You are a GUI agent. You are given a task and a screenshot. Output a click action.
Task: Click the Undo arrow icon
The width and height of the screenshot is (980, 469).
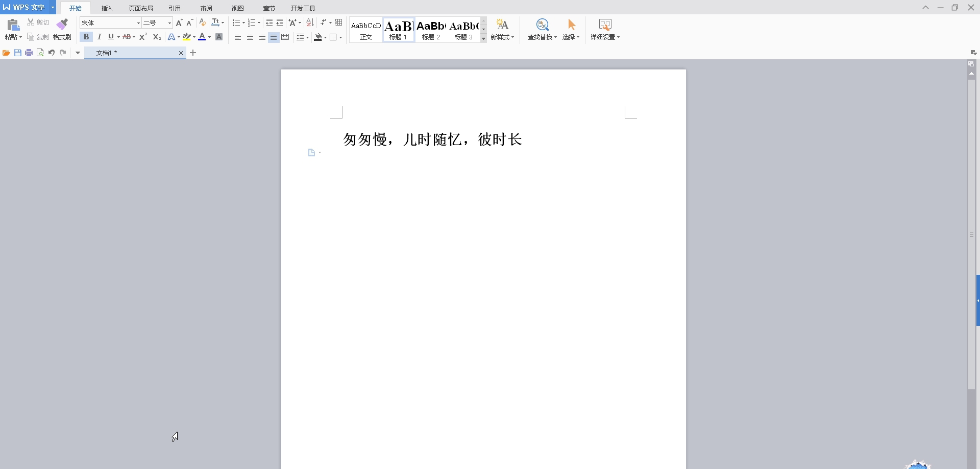click(51, 52)
